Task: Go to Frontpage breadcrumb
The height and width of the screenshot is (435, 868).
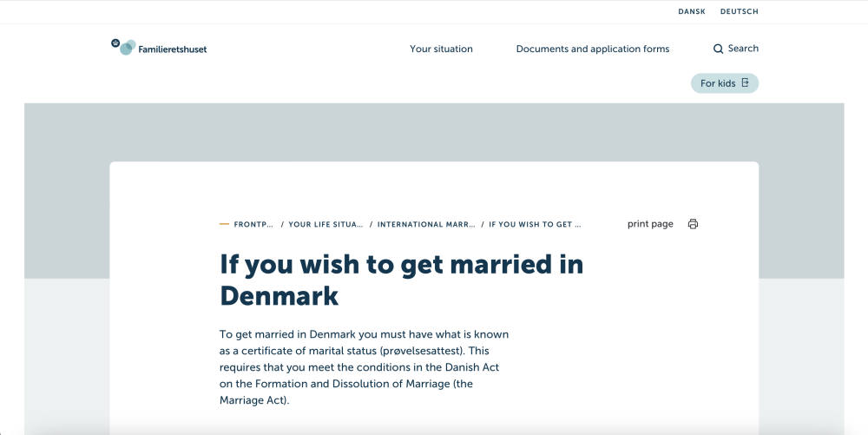Action: click(253, 224)
